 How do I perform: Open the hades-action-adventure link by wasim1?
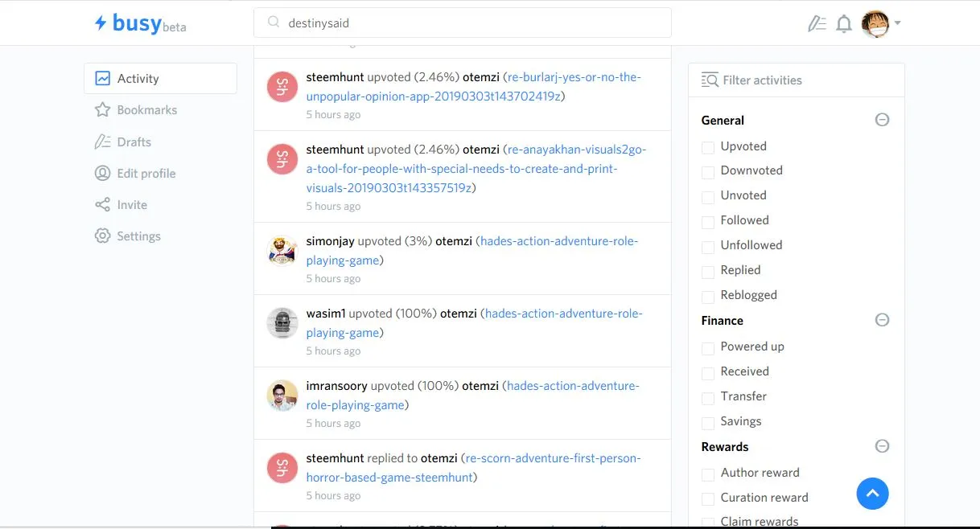pyautogui.click(x=562, y=314)
